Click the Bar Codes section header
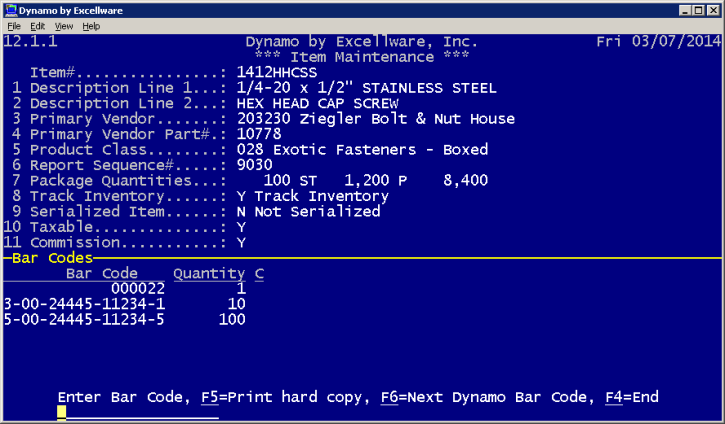This screenshot has width=725, height=424. point(52,258)
